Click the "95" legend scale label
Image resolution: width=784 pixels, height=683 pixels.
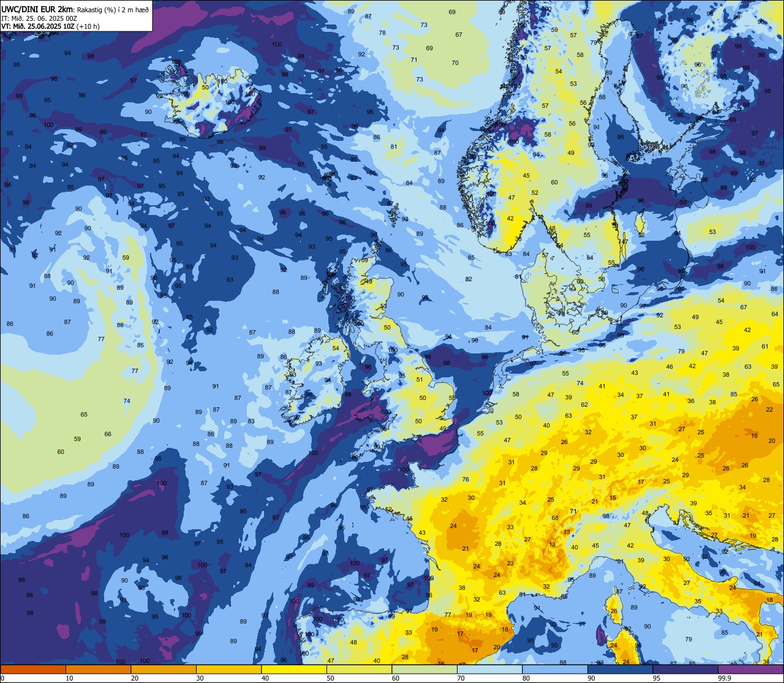pos(657,678)
